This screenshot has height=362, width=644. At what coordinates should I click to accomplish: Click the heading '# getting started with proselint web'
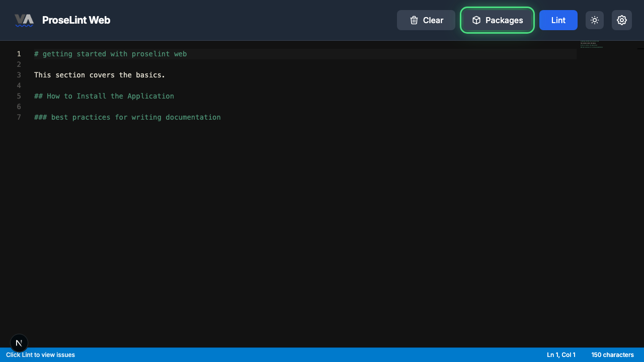[110, 54]
